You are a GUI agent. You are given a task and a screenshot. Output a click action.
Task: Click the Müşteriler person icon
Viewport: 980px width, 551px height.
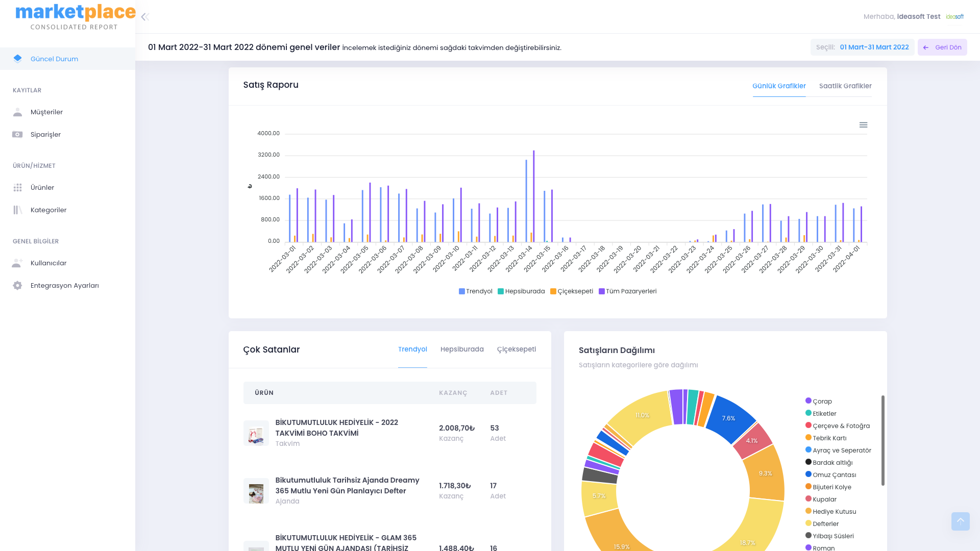coord(18,112)
